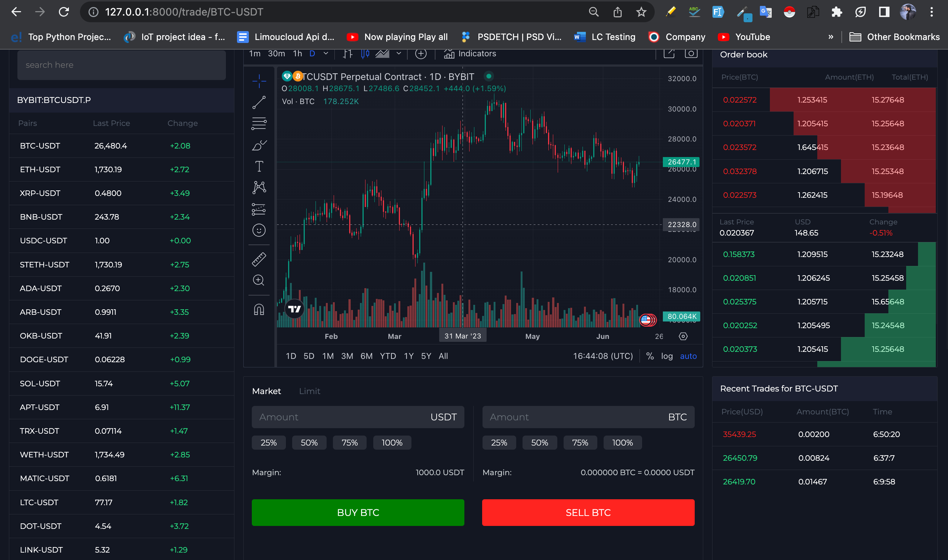The height and width of the screenshot is (560, 948).
Task: Open the chart patterns tool
Action: point(259,187)
